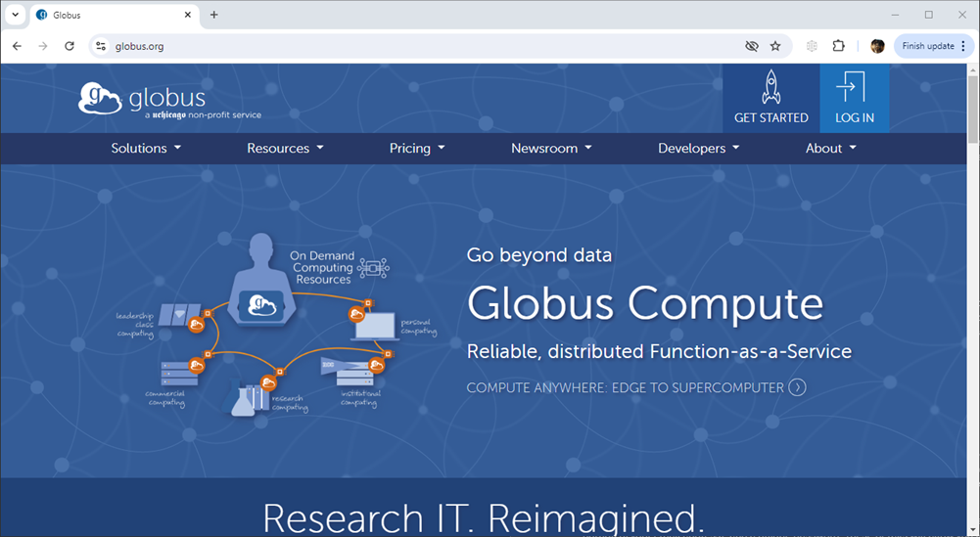Open the Chrome three-dot menu

963,46
